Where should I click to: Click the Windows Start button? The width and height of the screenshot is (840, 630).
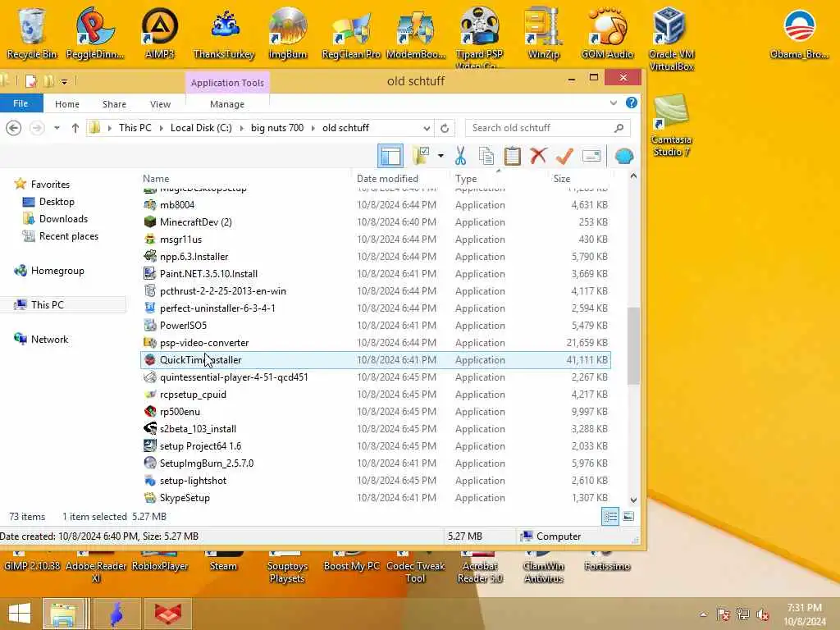(x=20, y=614)
